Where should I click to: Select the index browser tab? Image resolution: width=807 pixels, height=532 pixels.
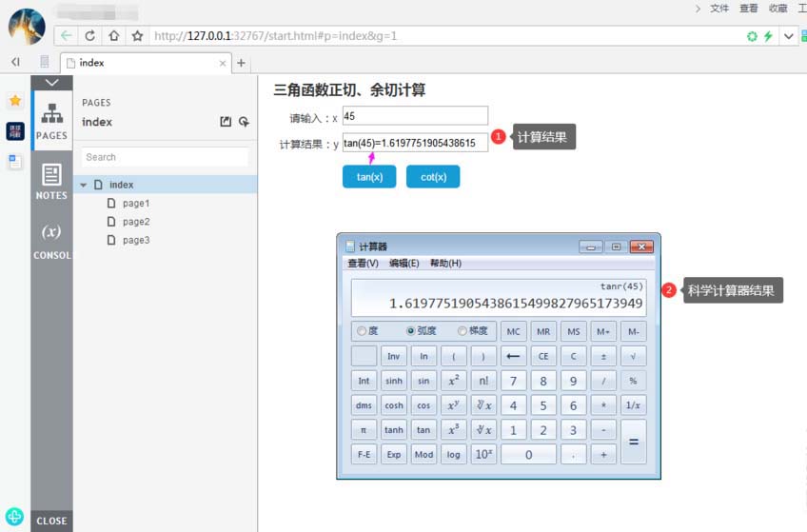(x=147, y=63)
